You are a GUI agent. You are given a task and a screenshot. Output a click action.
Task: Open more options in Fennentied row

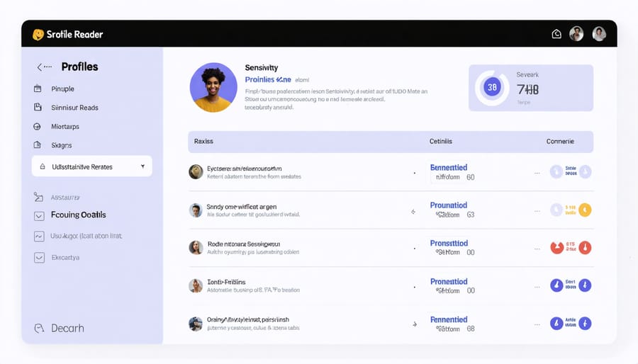537,324
